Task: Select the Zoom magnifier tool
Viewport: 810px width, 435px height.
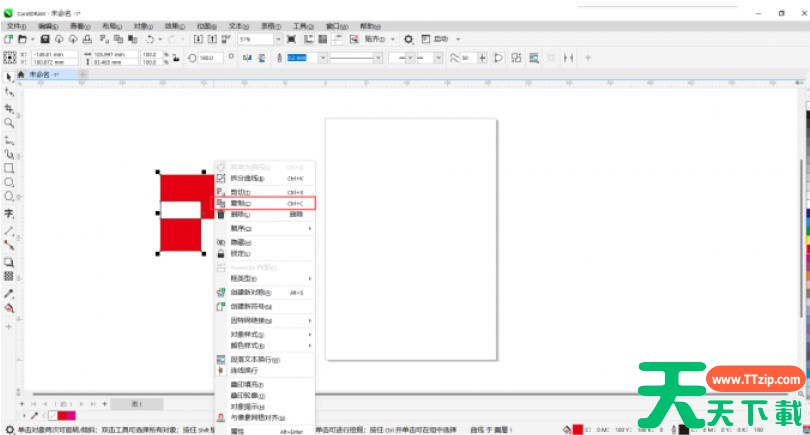Action: click(x=8, y=122)
